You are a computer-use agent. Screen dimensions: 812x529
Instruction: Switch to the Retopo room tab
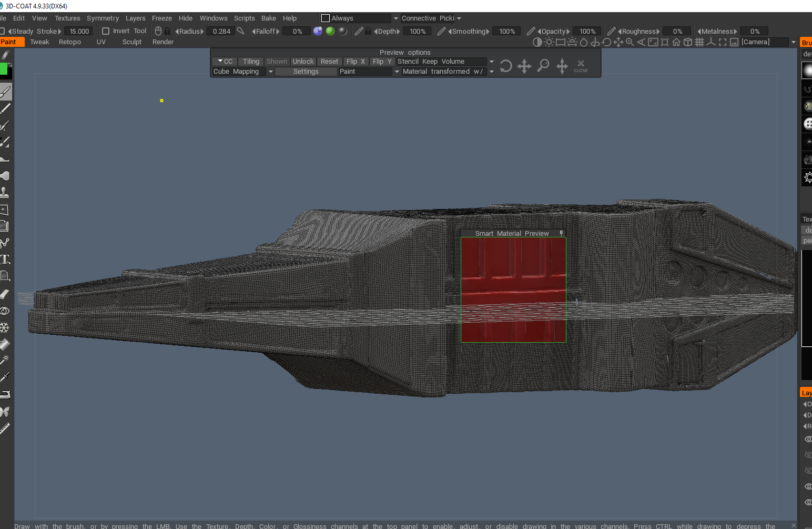click(x=70, y=42)
